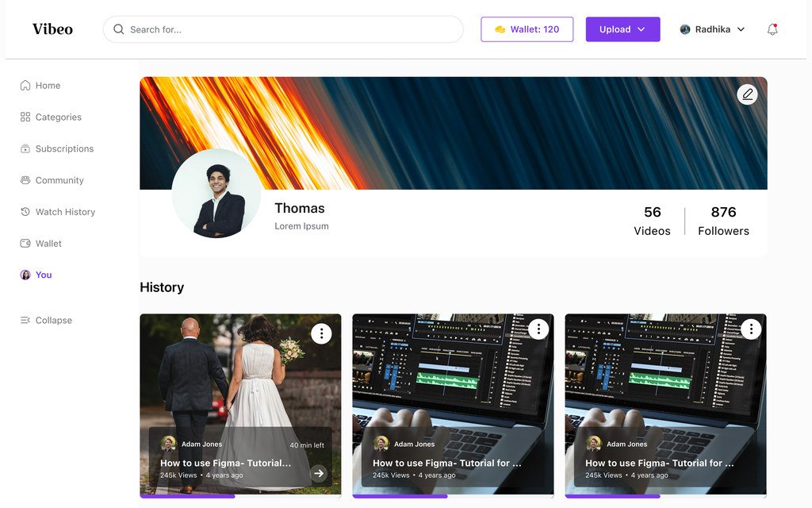Click the You avatar icon in sidebar
The height and width of the screenshot is (508, 812).
25,275
